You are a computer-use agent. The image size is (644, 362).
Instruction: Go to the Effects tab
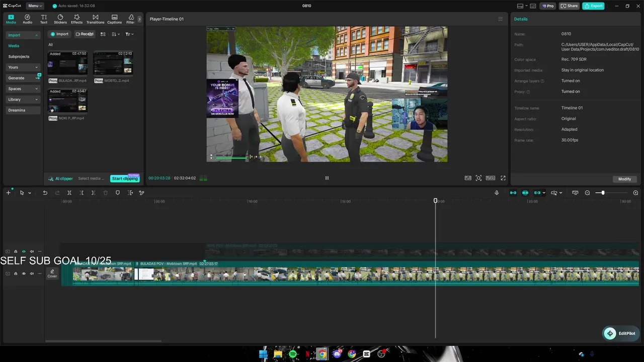tap(76, 19)
